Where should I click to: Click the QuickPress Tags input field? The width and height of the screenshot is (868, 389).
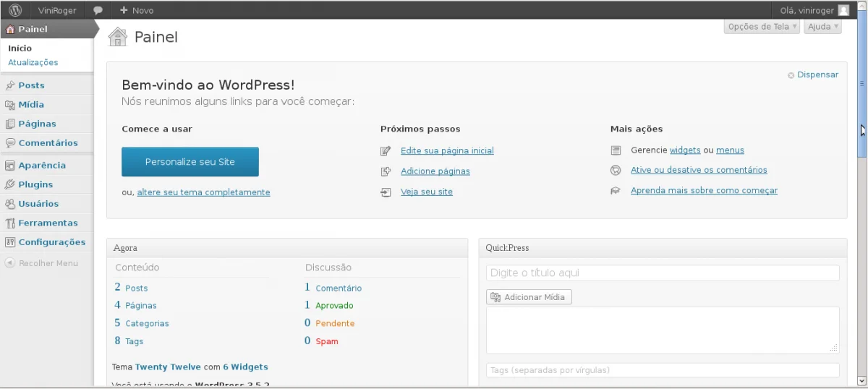click(x=663, y=370)
